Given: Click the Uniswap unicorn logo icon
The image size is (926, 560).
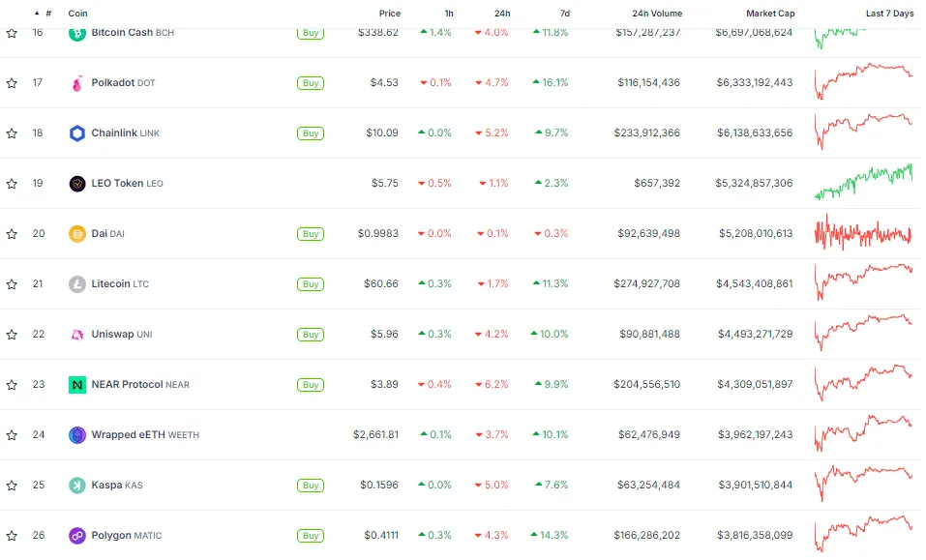Looking at the screenshot, I should click(77, 335).
